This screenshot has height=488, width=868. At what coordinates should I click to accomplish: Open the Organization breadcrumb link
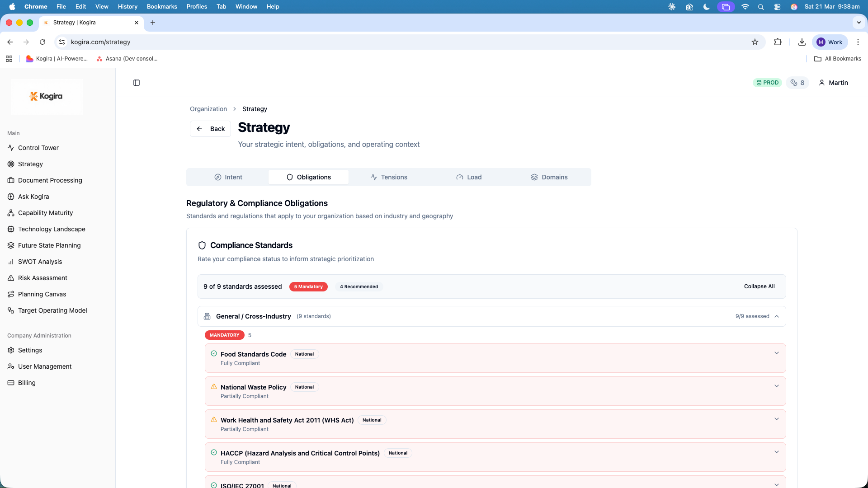pos(208,109)
